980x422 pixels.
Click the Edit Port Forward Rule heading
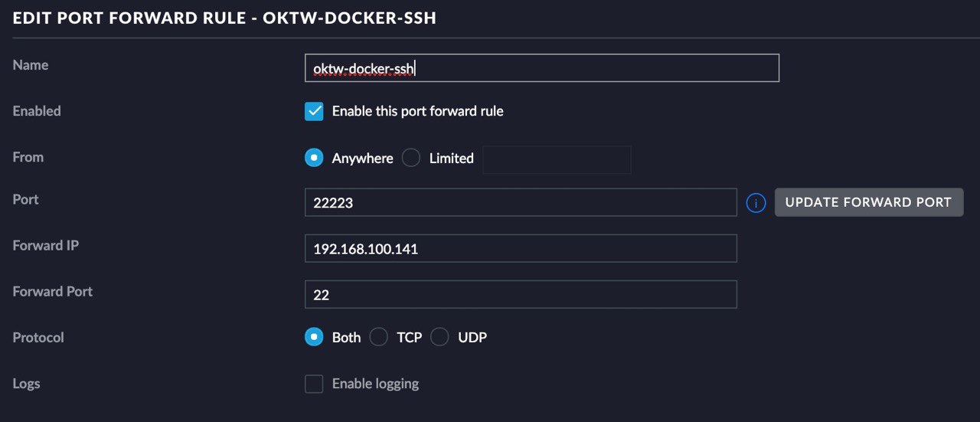coord(224,18)
